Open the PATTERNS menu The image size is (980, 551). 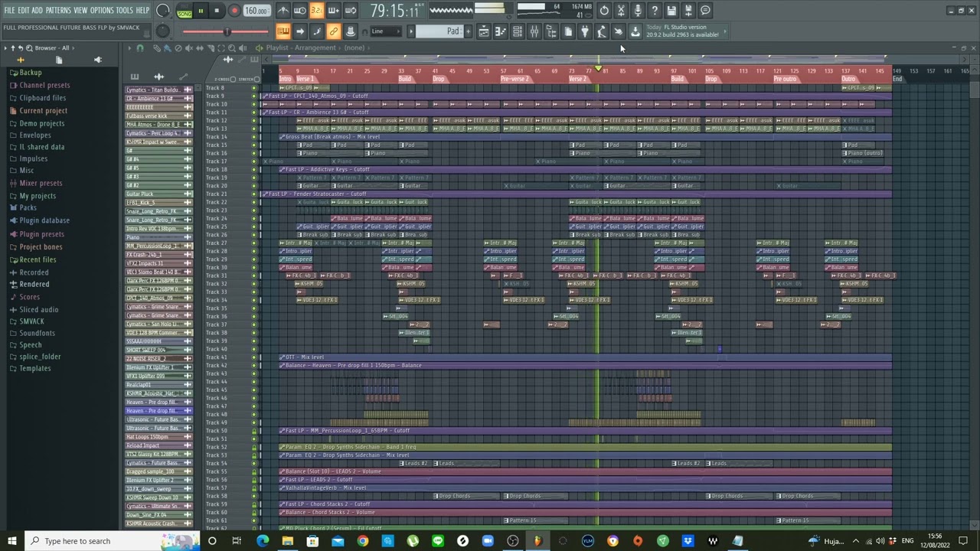click(58, 10)
